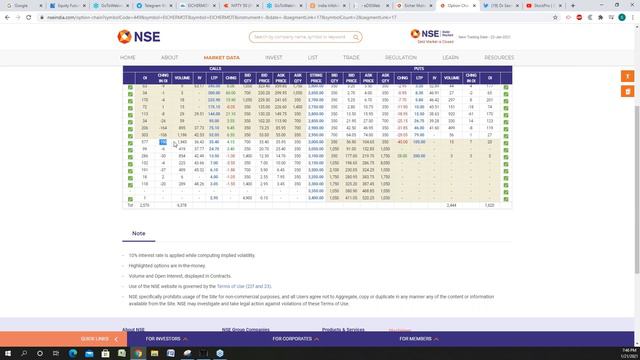The width and height of the screenshot is (640, 360).
Task: Expand the For Members footer menu
Action: coord(419,339)
